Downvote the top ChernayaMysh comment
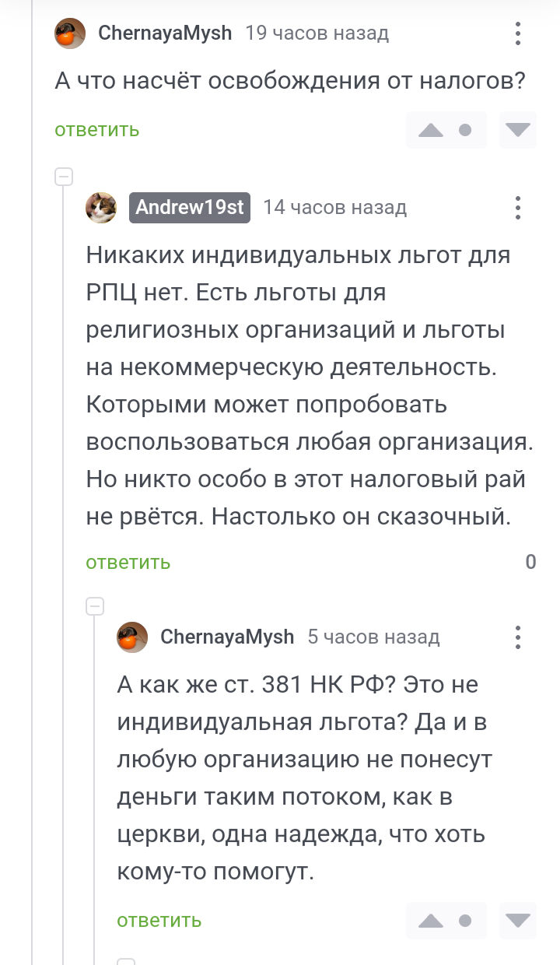560x965 pixels. [x=517, y=130]
